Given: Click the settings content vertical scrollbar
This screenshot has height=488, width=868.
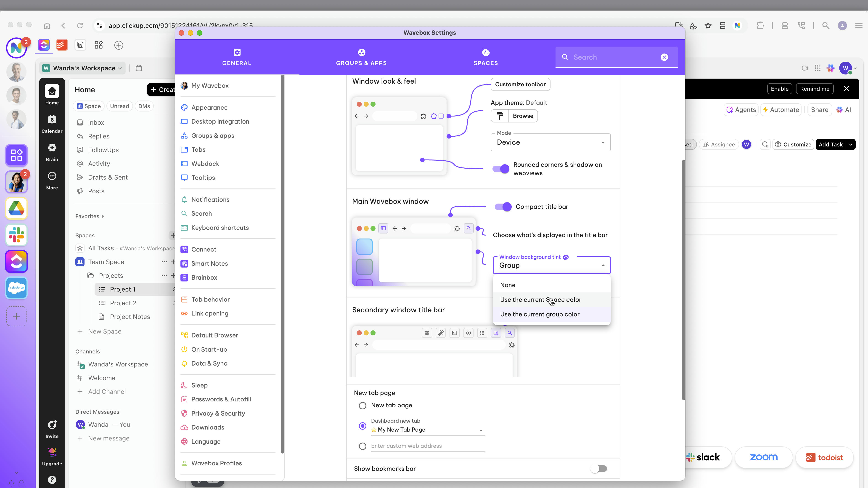Looking at the screenshot, I should [x=683, y=280].
